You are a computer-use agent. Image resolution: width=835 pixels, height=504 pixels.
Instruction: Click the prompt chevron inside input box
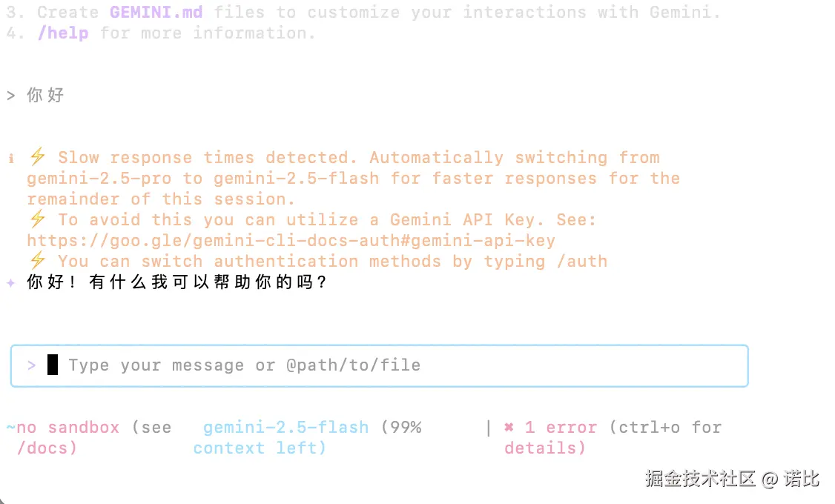coord(31,365)
